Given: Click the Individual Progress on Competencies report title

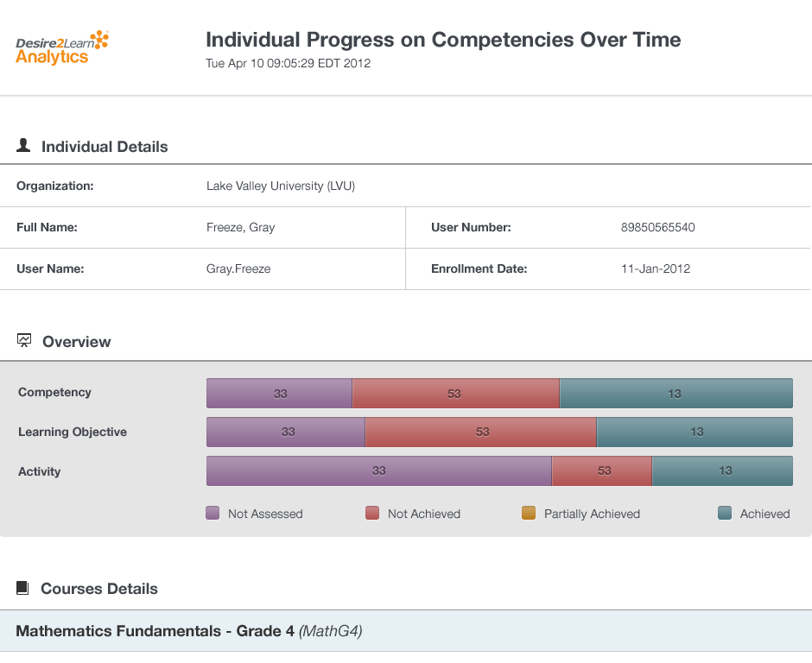Looking at the screenshot, I should [443, 40].
